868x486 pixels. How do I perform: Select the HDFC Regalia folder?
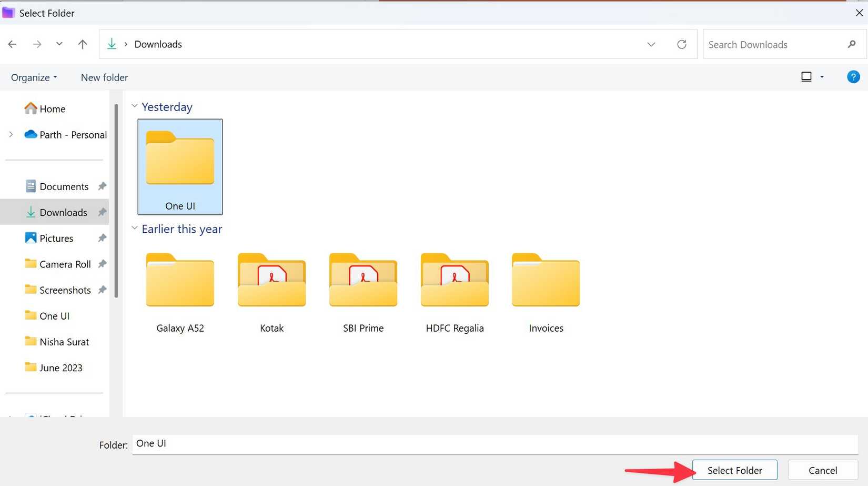(x=455, y=280)
